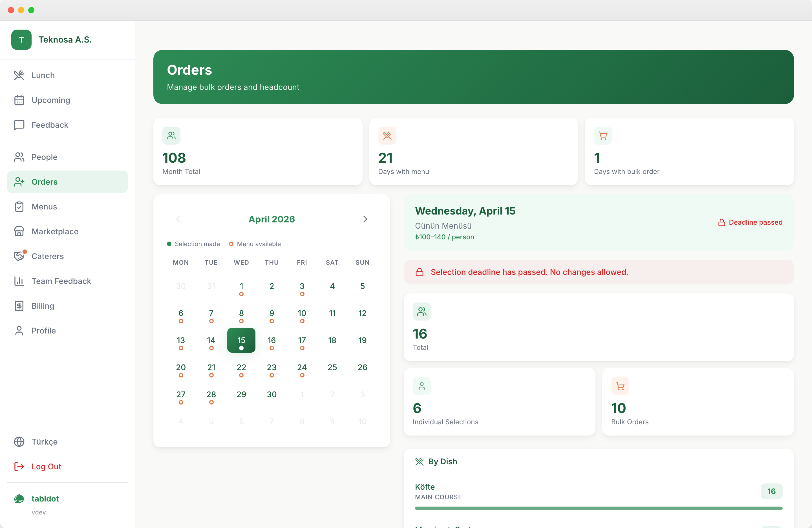Click the Days with bulk order cart icon
The width and height of the screenshot is (812, 528).
point(603,136)
